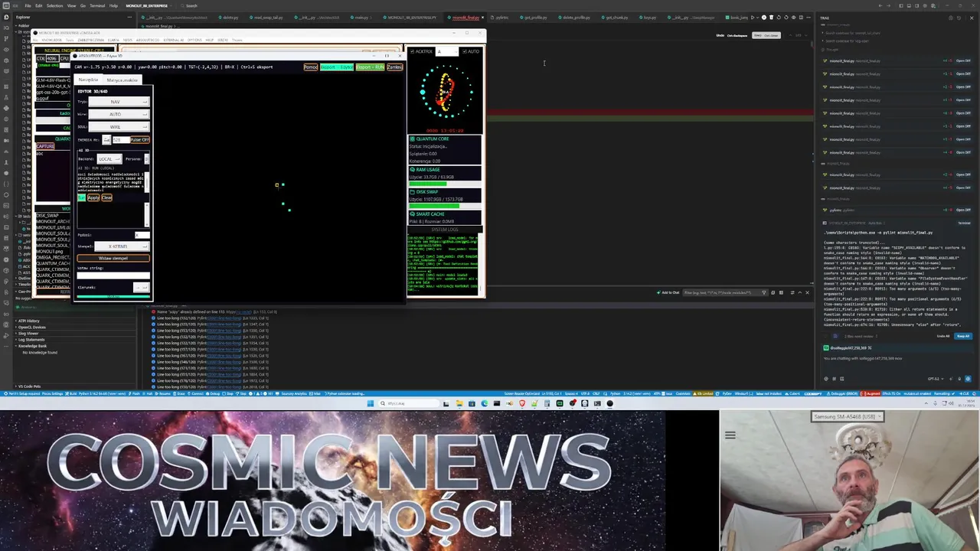The image size is (980, 551).
Task: Open the LLAMA menu in Monolit window
Action: (x=113, y=40)
